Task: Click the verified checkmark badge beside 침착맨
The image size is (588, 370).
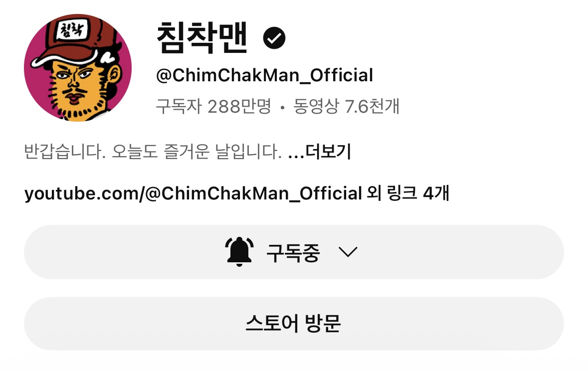Action: [x=274, y=38]
